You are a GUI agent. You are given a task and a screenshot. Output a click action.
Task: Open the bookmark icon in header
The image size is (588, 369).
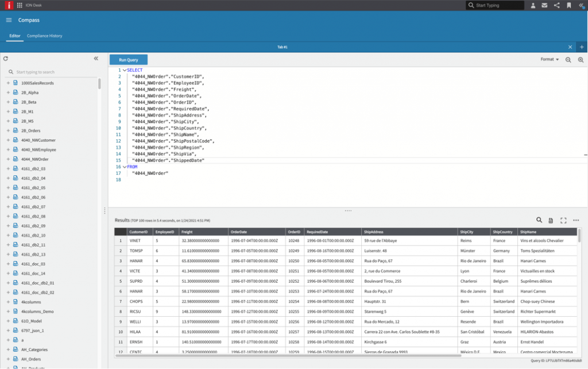click(568, 5)
